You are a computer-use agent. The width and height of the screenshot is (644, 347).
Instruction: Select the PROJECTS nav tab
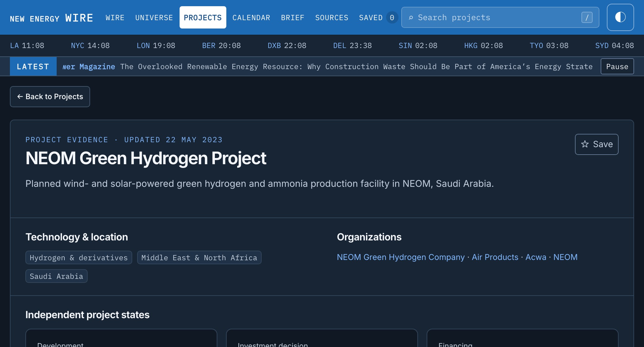[x=203, y=18]
